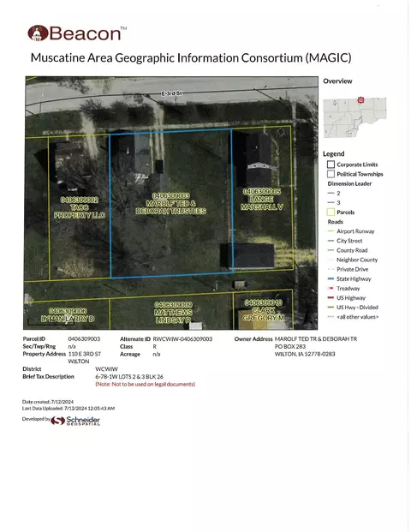Image resolution: width=411 pixels, height=532 pixels.
Task: Click the State Highway legend line
Action: pyautogui.click(x=331, y=279)
